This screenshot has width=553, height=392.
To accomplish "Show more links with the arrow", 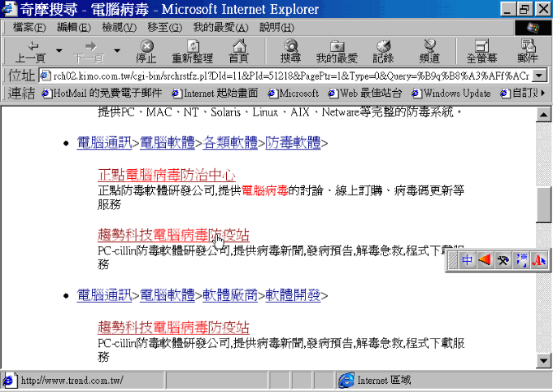I will tap(542, 93).
